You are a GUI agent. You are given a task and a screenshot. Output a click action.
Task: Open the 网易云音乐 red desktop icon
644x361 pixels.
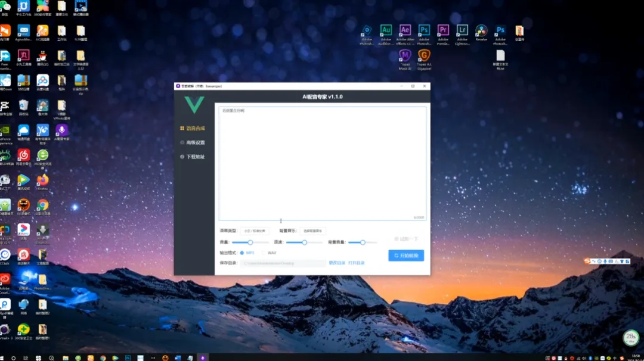pos(23,158)
